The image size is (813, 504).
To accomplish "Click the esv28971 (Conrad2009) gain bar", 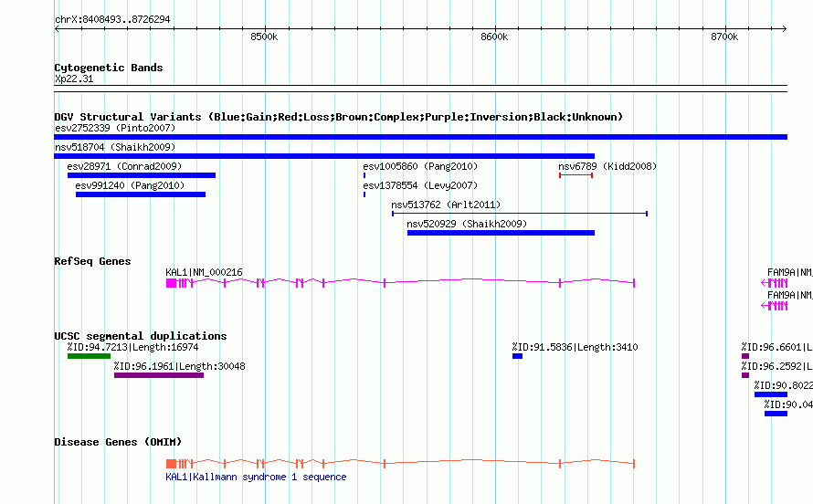I will [x=141, y=175].
